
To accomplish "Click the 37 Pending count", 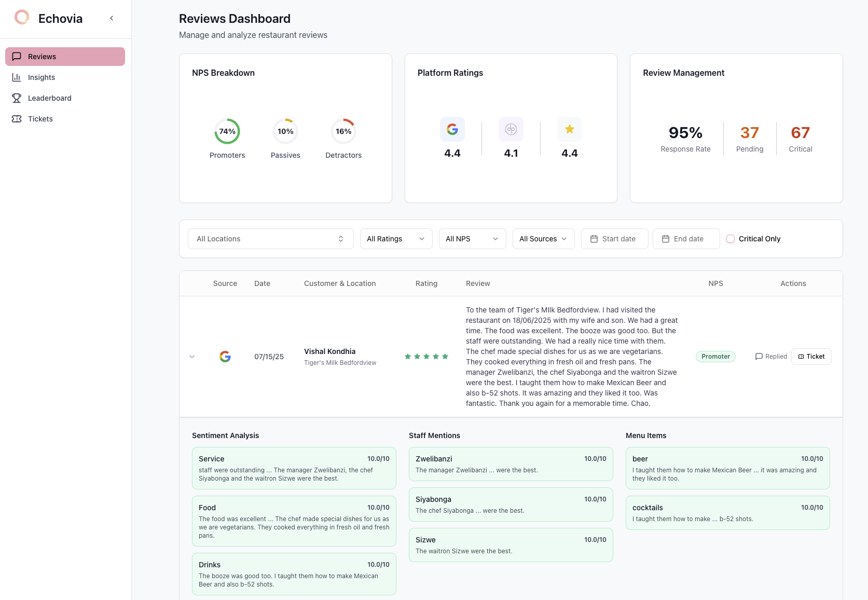I will [x=750, y=133].
